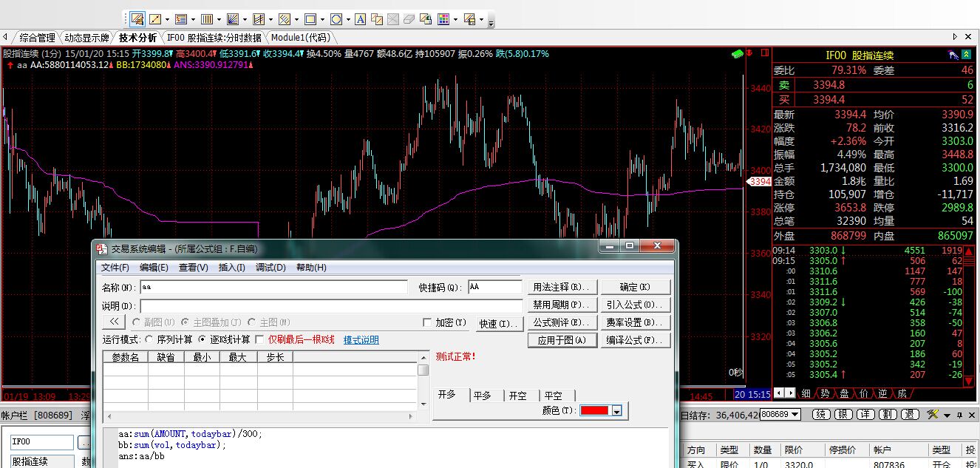This screenshot has height=468, width=980.
Task: Select the 主图叠加 radio option
Action: (185, 322)
